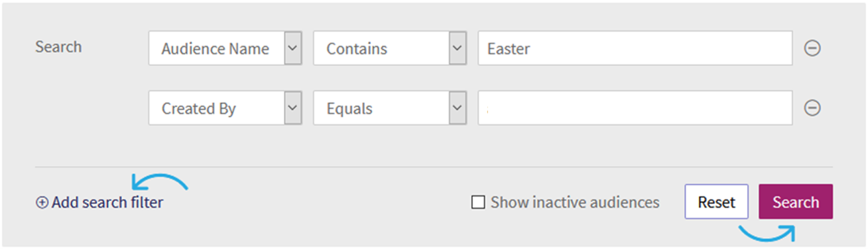
Task: Add another search filter via text link
Action: point(107,203)
